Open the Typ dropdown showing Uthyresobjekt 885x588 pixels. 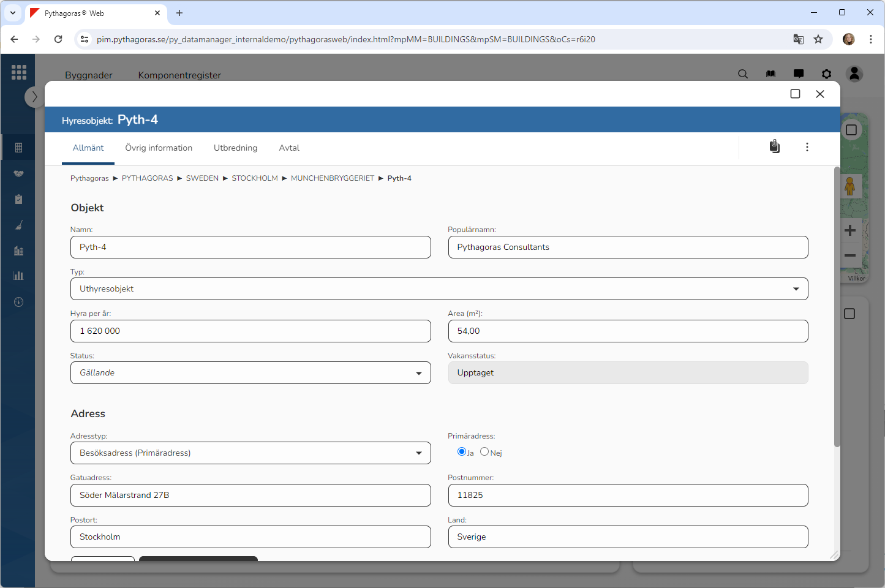(439, 289)
